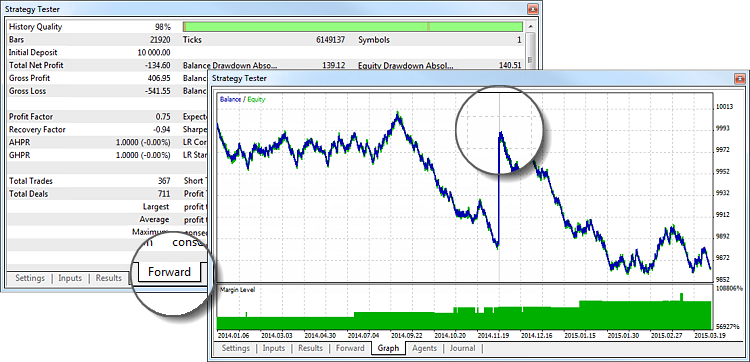This screenshot has height=362, width=750.
Task: Open Results tab in back window
Action: click(109, 278)
